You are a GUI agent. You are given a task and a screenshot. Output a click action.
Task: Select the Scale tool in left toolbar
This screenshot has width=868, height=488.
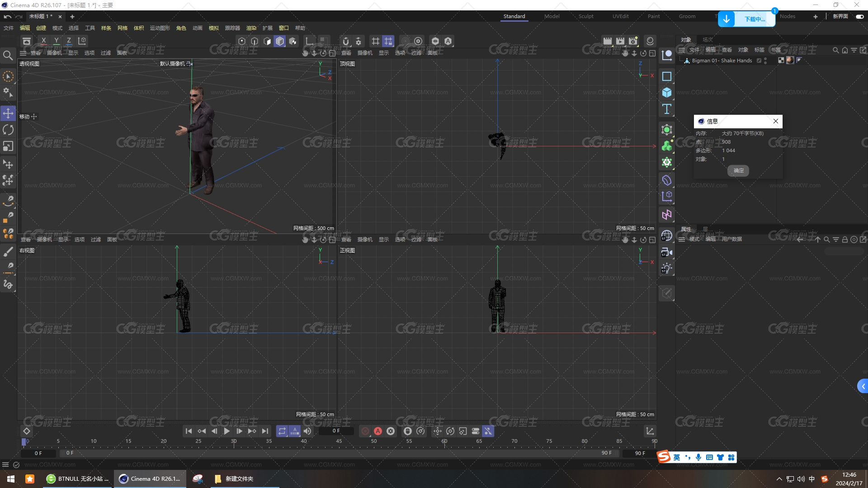coord(8,146)
